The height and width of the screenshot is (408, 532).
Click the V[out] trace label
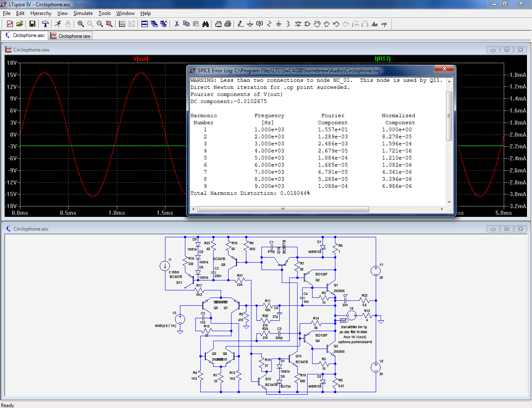140,59
